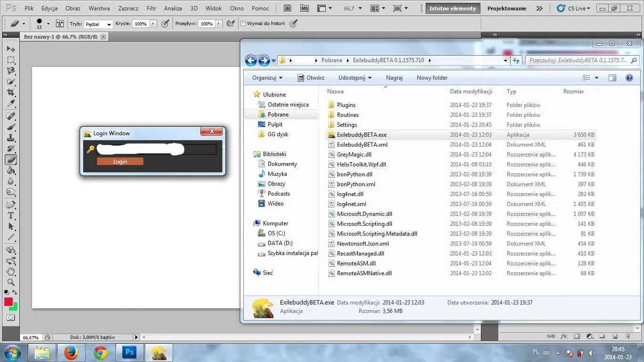Open the Organizuj dropdown in Explorer

point(267,78)
